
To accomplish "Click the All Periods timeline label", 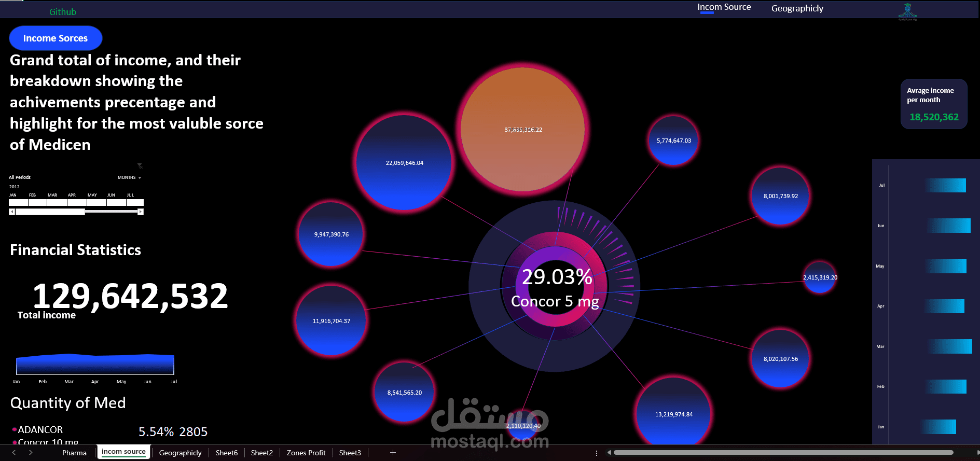I will (20, 177).
